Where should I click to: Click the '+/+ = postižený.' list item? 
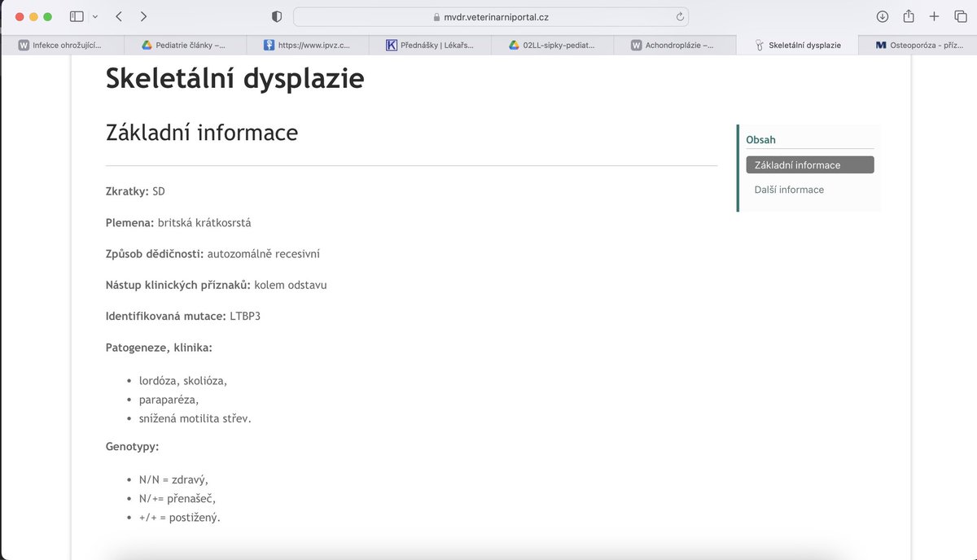click(180, 517)
